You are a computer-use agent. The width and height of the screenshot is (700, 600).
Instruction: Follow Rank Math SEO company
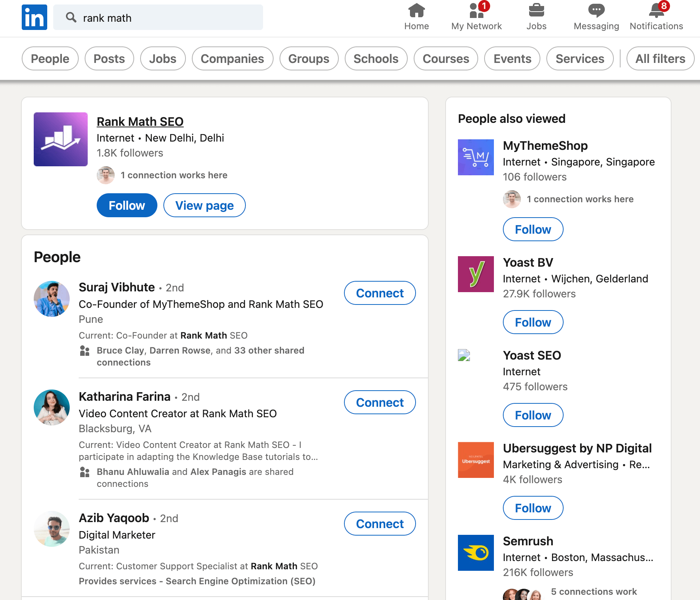pos(127,205)
